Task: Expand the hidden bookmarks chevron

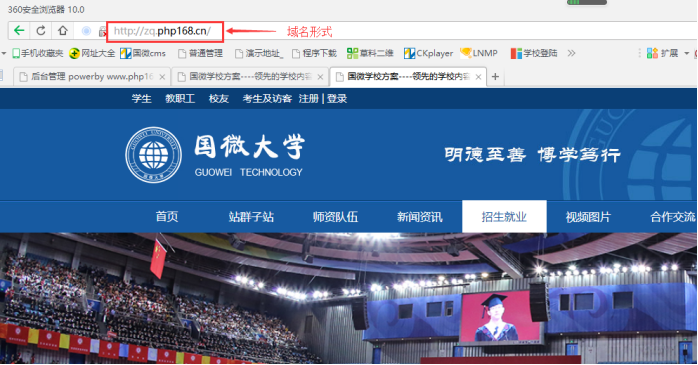Action: (x=572, y=53)
